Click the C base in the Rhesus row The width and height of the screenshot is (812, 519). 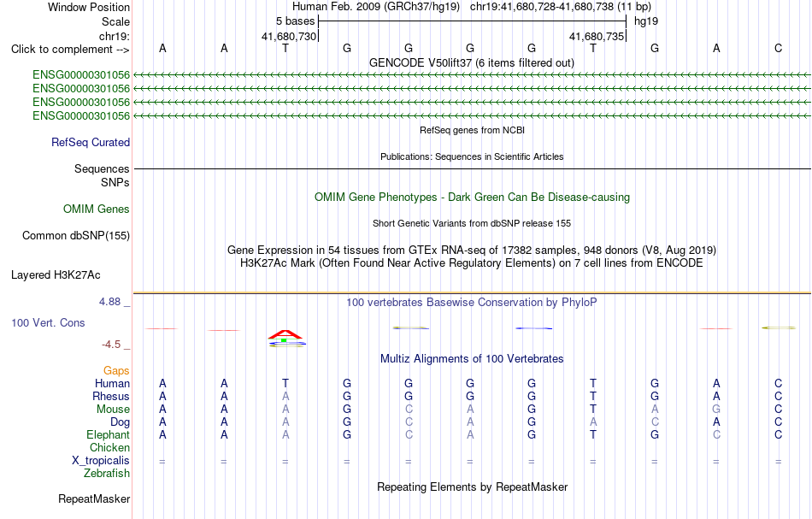[x=778, y=397]
